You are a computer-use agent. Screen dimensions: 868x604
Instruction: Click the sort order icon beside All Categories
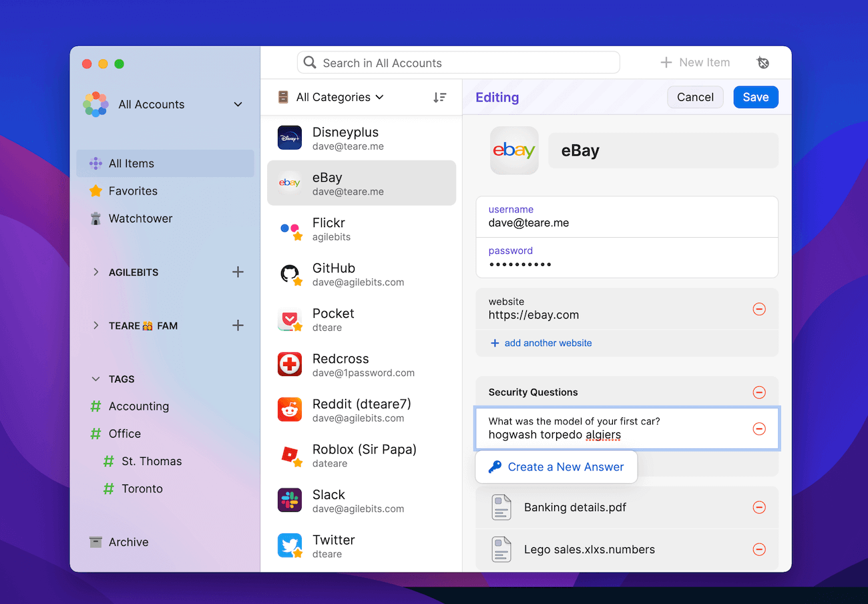(x=440, y=97)
